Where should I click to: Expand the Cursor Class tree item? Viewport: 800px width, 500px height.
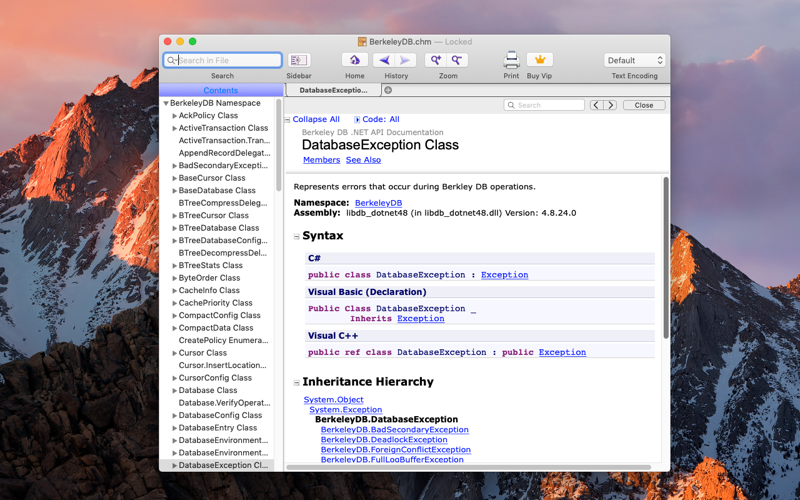[x=174, y=353]
